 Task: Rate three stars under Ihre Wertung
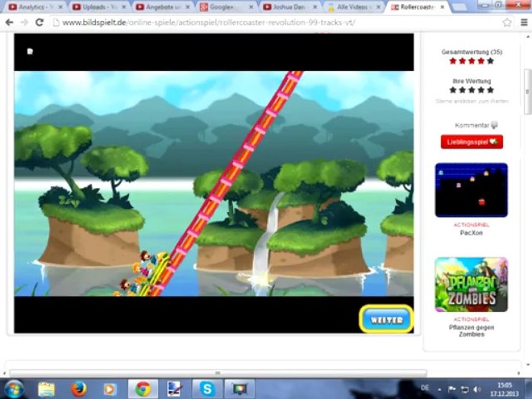[472, 90]
